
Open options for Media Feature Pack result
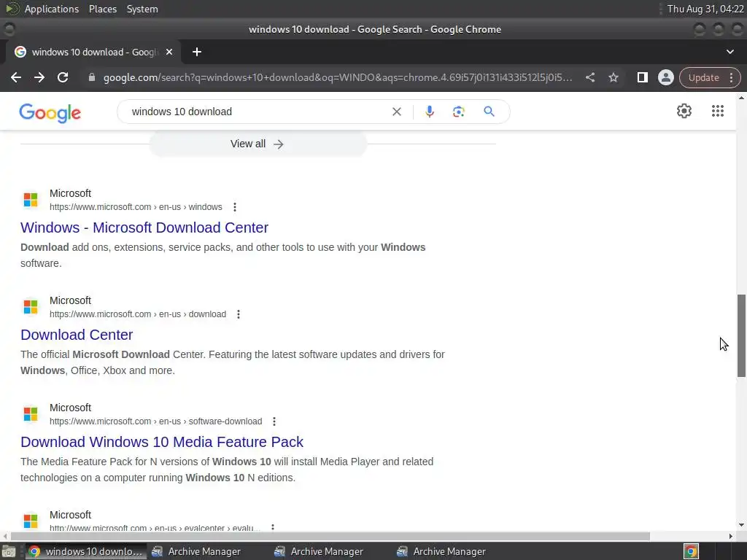click(x=274, y=421)
